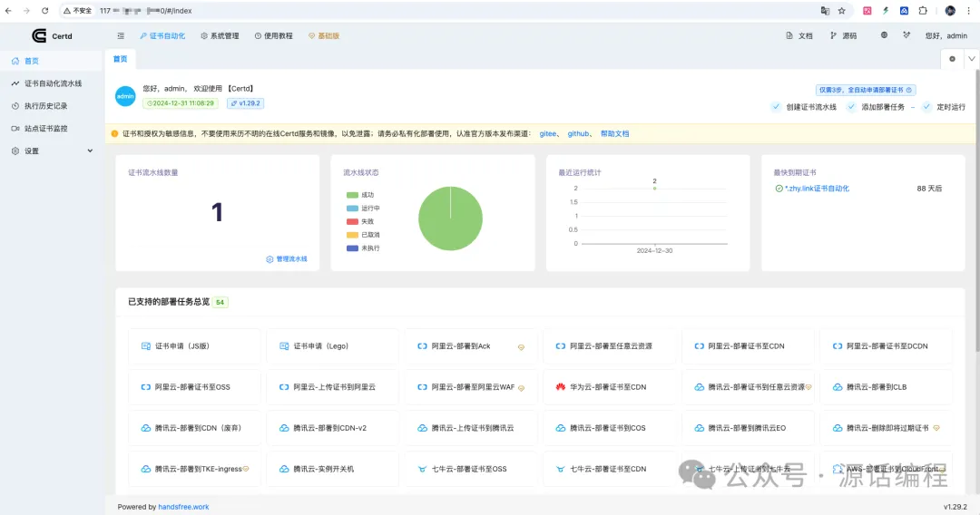Click the 添加部署任务 step checkmark

(x=852, y=107)
